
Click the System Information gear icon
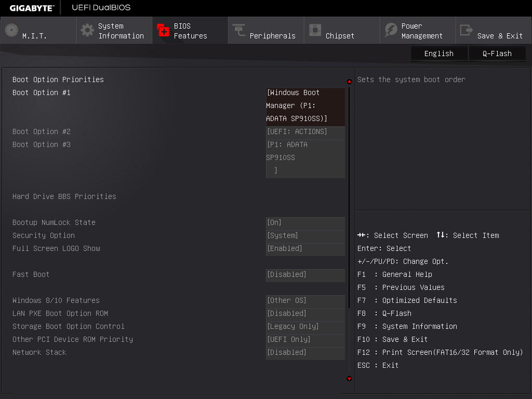(x=87, y=30)
